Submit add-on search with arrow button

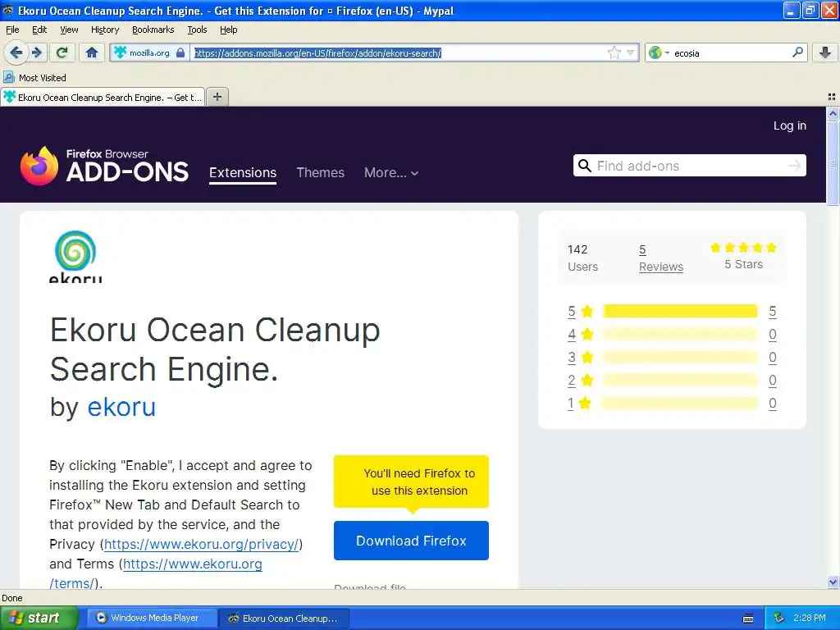point(794,166)
